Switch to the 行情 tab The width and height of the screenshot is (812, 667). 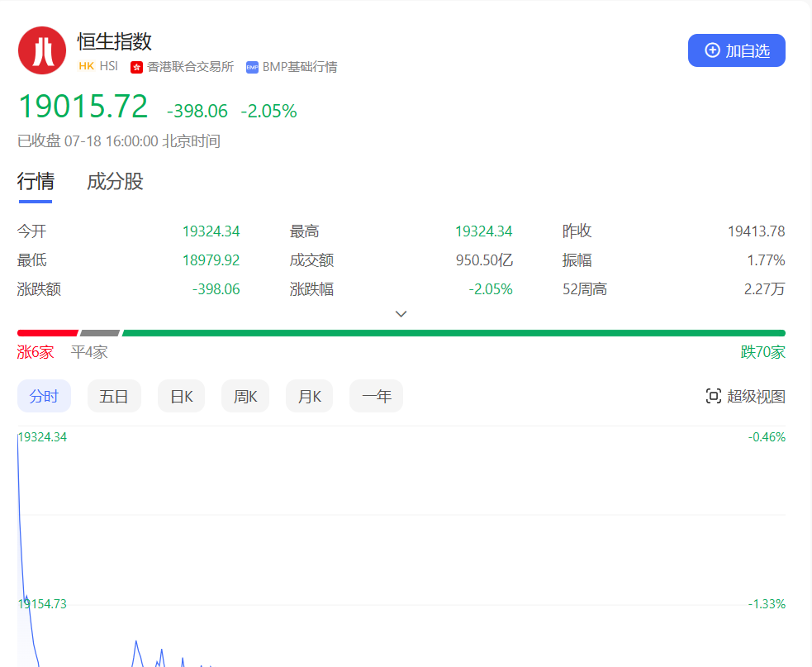pyautogui.click(x=36, y=181)
